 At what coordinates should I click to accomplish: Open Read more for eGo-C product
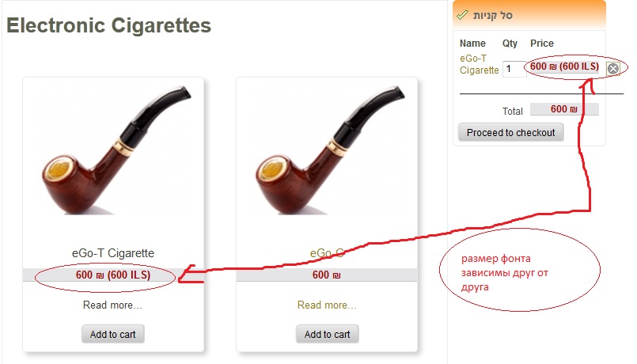pyautogui.click(x=327, y=305)
